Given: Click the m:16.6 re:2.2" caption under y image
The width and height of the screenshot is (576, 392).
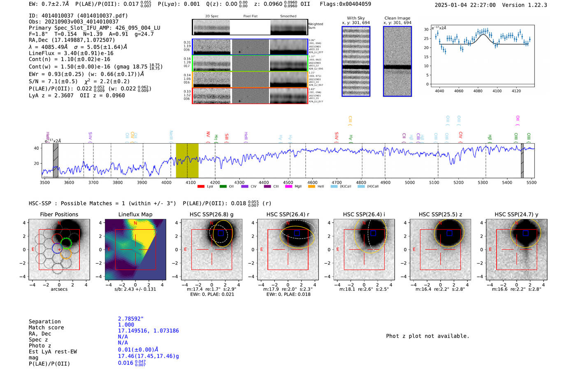Looking at the screenshot, I should coord(517,289).
